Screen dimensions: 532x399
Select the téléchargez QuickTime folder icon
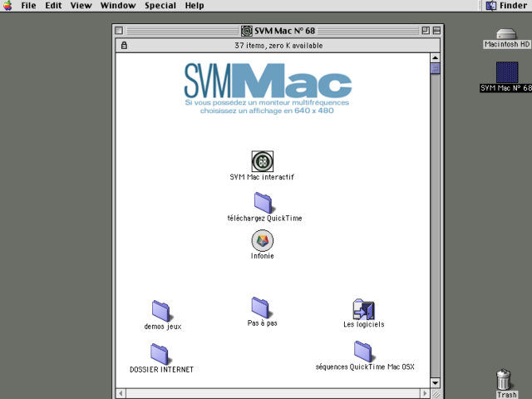tap(263, 203)
